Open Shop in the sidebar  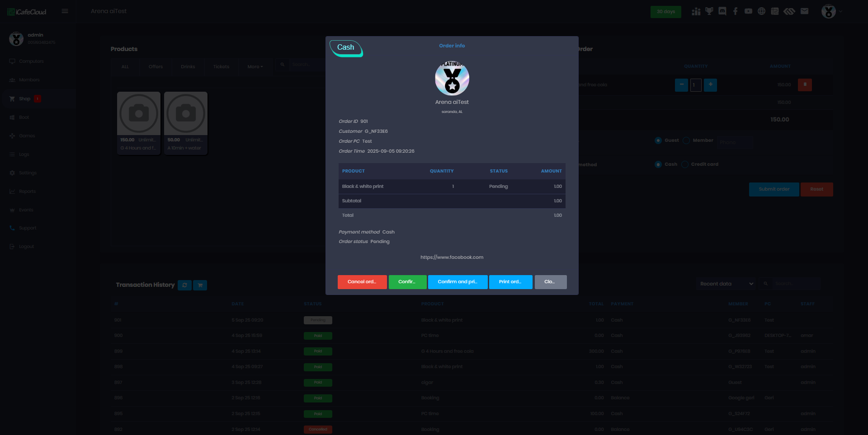coord(25,99)
